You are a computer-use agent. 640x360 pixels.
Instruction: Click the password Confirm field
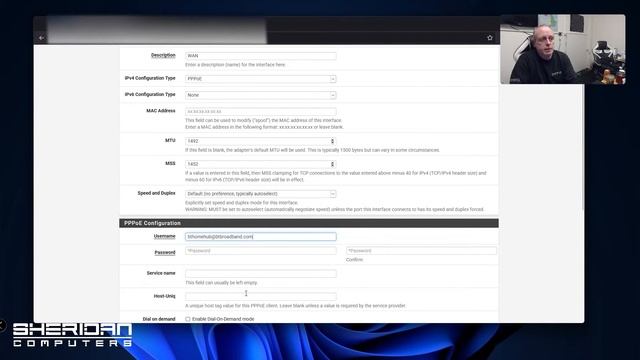(421, 251)
